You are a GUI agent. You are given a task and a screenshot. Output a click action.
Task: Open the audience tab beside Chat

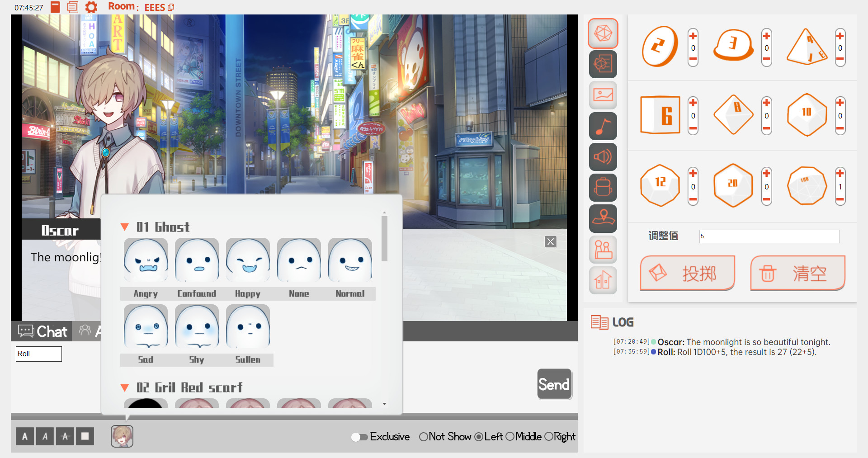click(x=85, y=331)
